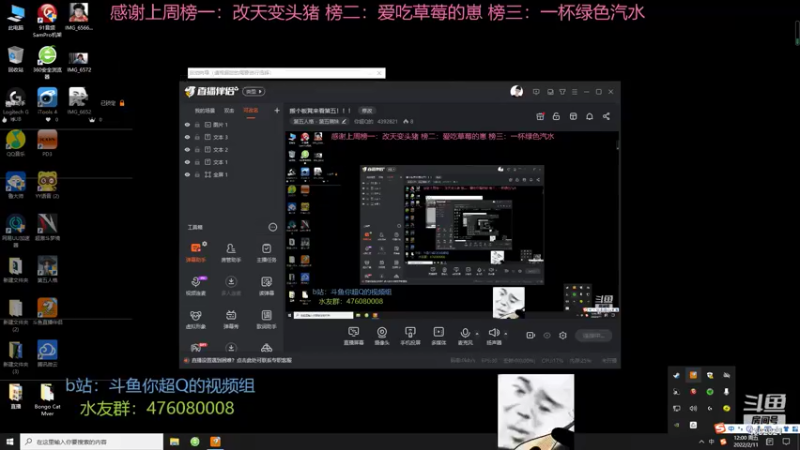
Task: Open the customer service help link in the status bar
Action: pos(241,360)
